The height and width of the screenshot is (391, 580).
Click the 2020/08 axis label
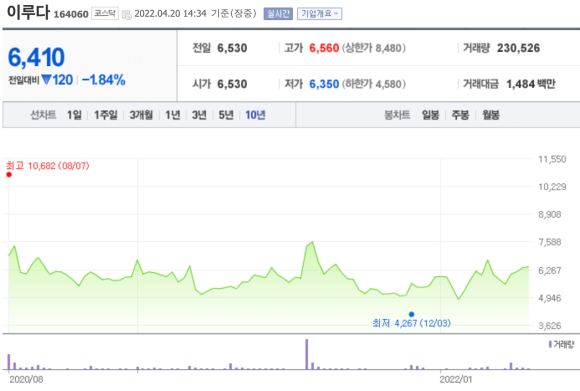[x=26, y=380]
